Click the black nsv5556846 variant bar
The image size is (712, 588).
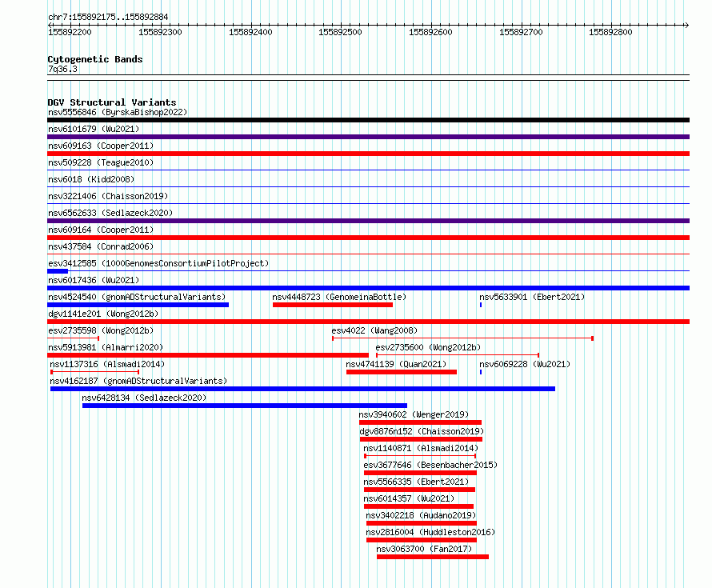[368, 120]
